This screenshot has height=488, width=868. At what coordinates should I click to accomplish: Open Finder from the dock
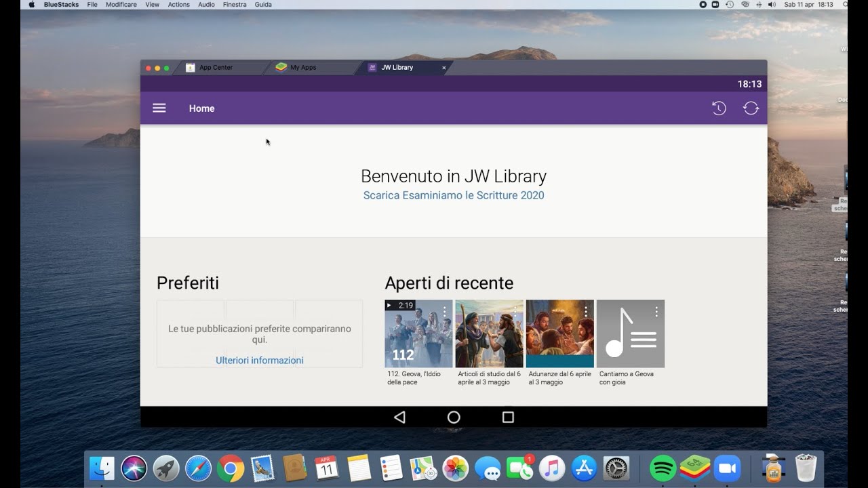(102, 468)
